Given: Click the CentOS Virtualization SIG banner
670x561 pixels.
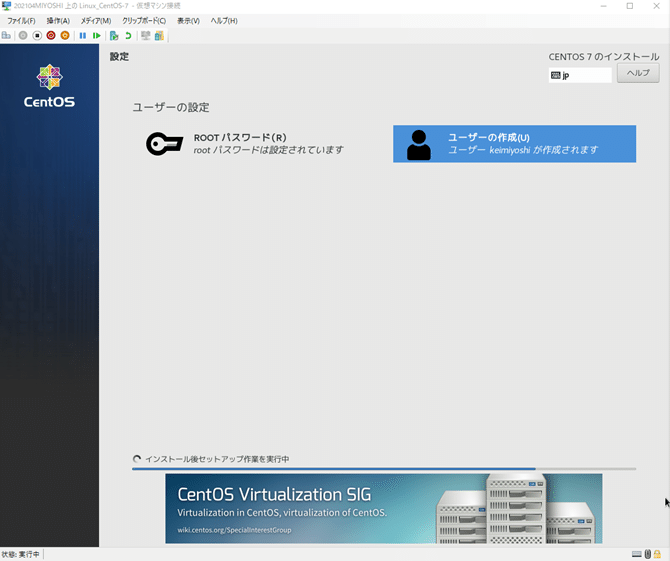Looking at the screenshot, I should (384, 508).
